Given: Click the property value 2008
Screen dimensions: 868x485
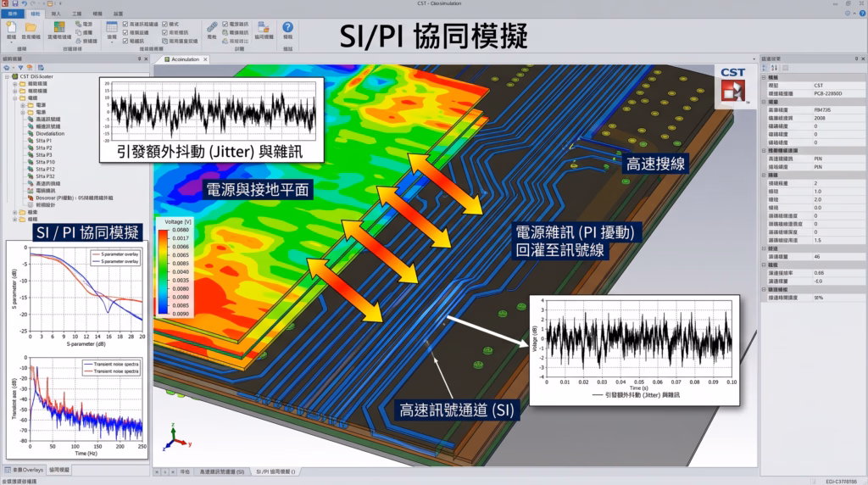Looking at the screenshot, I should tap(820, 118).
